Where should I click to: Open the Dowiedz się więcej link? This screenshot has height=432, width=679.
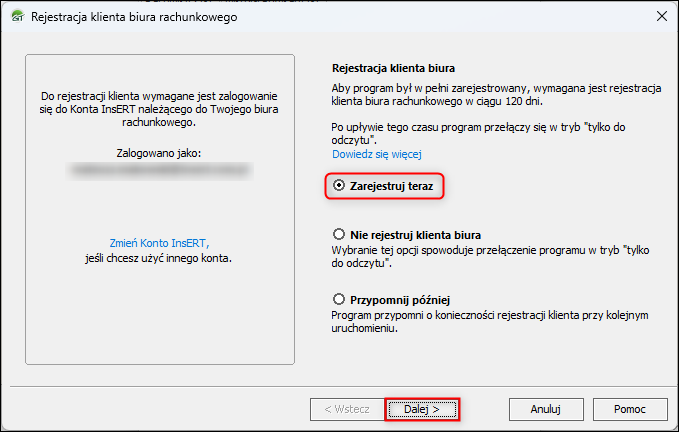377,154
